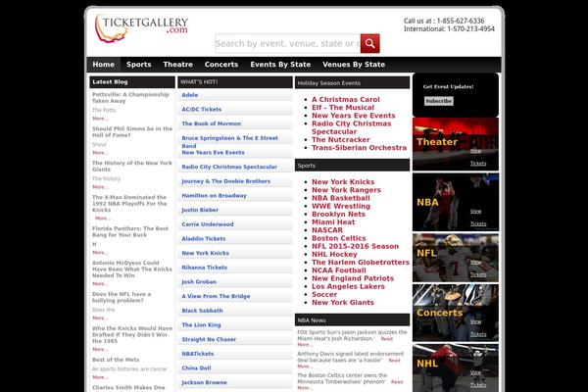Screen dimensions: 588x392
Task: Select Black Sabbath link
Action: coord(202,311)
